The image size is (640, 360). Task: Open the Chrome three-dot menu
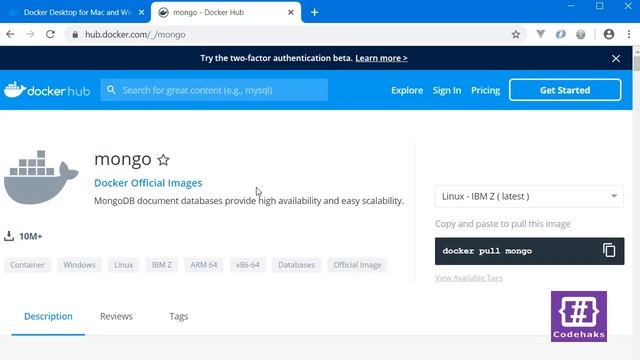pyautogui.click(x=629, y=34)
